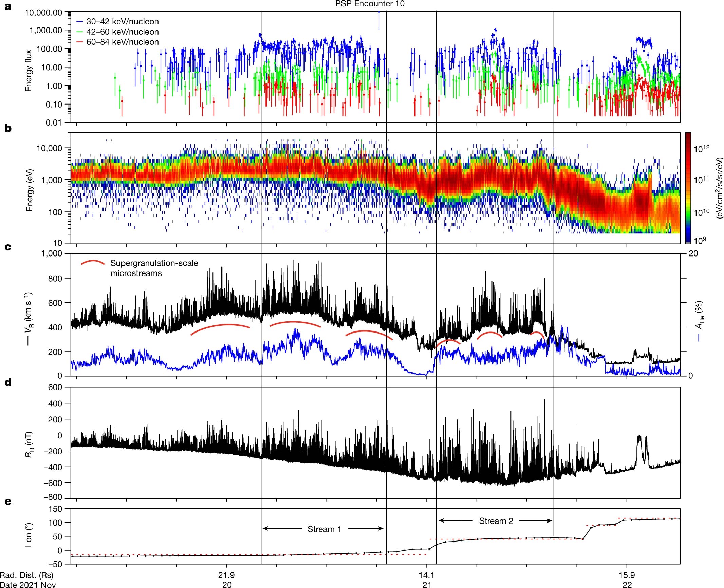
Task: Click the PSP Encounter 10 title
Action: tap(370, 4)
